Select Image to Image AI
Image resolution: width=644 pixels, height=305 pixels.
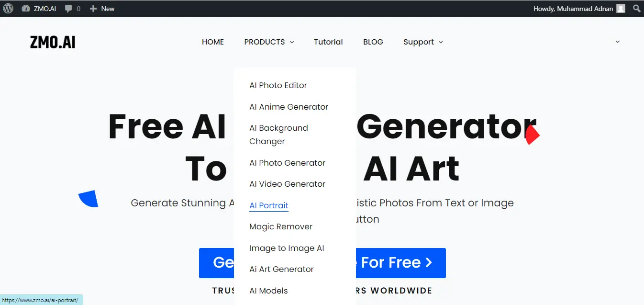[287, 248]
